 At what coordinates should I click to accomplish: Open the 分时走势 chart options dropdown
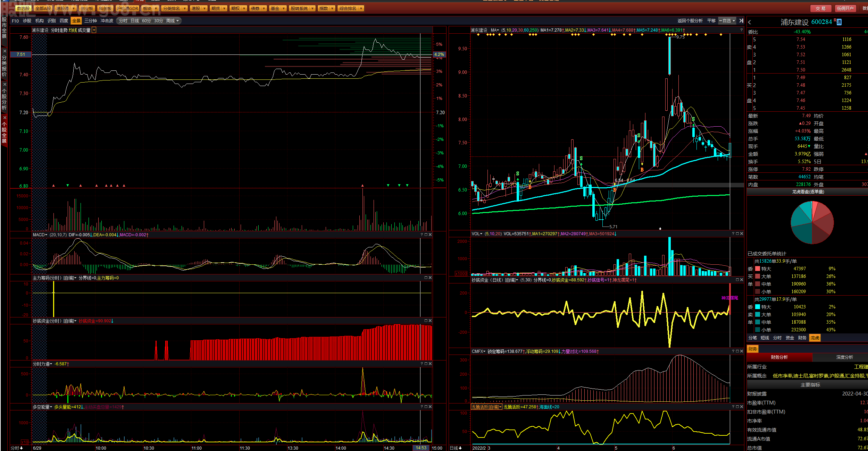click(94, 30)
